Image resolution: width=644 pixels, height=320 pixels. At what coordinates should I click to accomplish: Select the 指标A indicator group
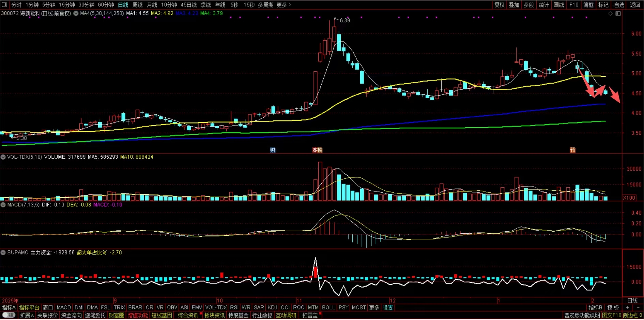point(9,308)
